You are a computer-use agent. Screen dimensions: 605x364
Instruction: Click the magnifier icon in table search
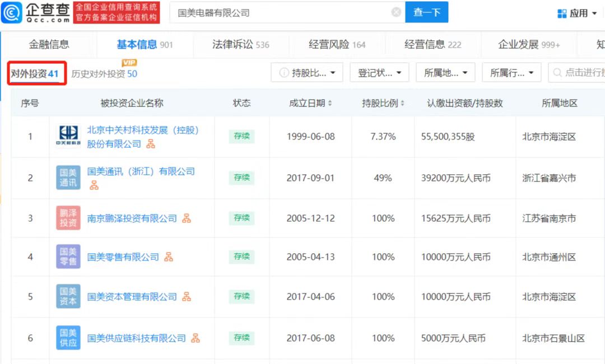tap(557, 72)
